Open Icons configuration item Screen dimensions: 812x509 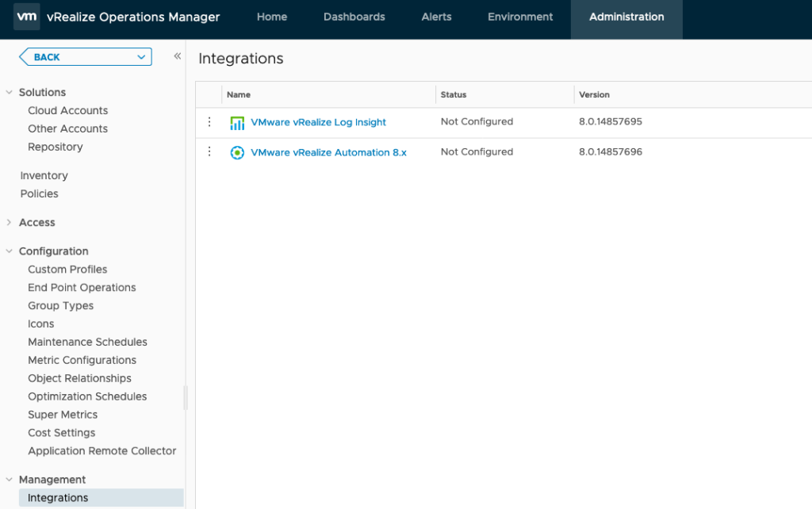point(41,323)
